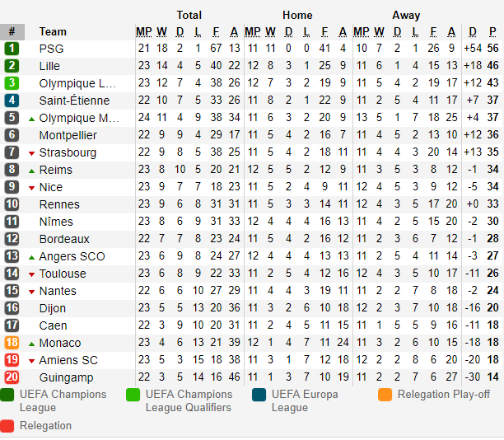Screen dimensions: 504x440
Task: Click the red down arrow beside Amiens SC
Action: pos(31,361)
